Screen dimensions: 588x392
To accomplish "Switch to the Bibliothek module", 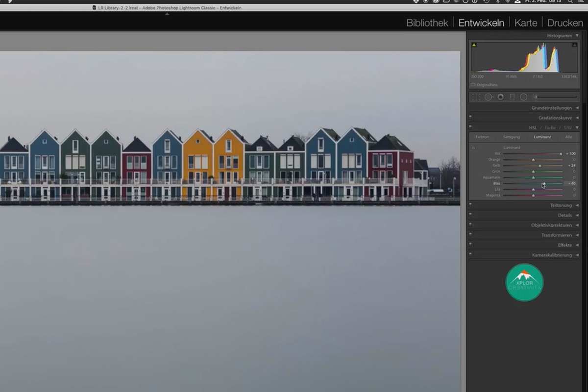I will pyautogui.click(x=427, y=23).
